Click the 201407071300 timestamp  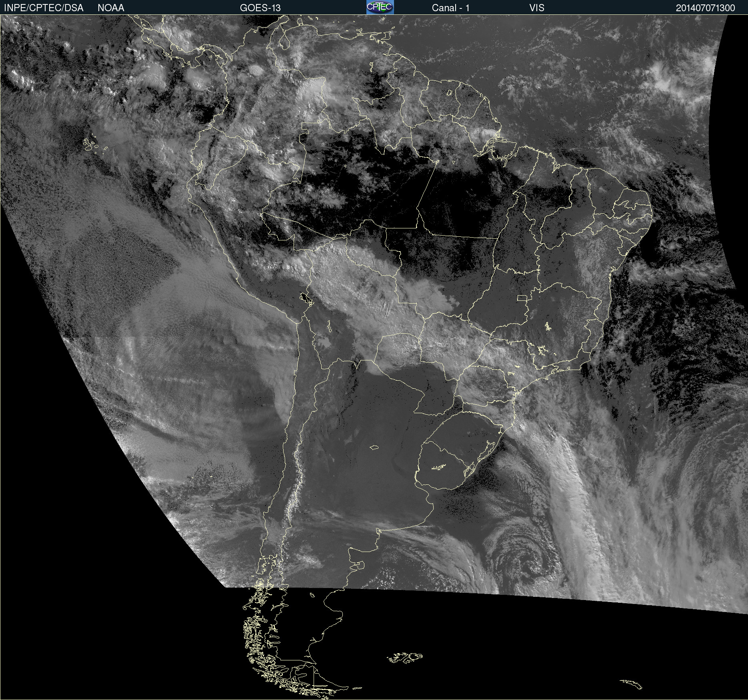(706, 8)
